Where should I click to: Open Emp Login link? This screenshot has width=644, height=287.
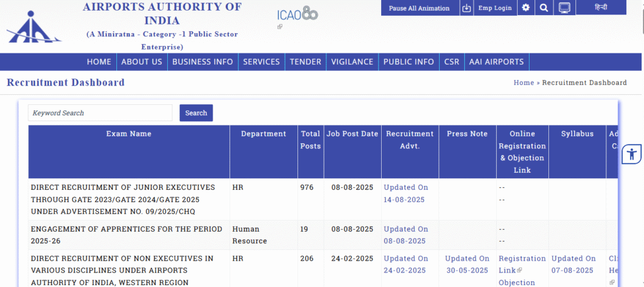495,8
